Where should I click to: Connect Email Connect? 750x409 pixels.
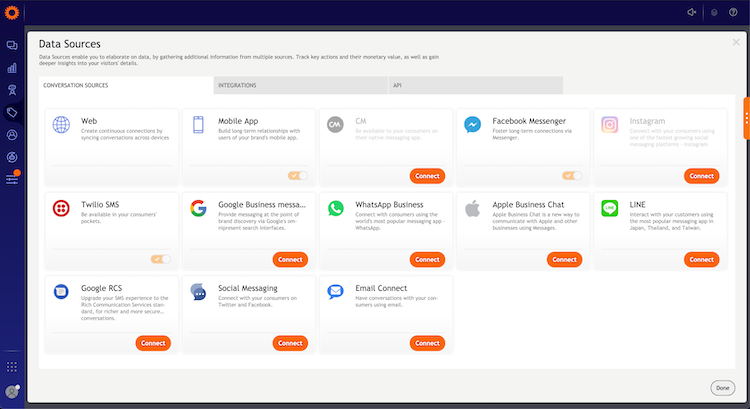[x=427, y=343]
